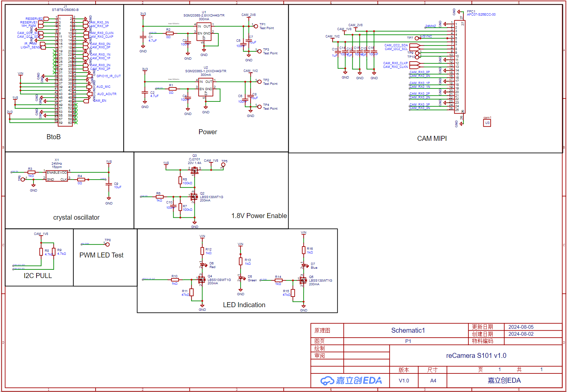This screenshot has width=567, height=392.
Task: Click the LIGHT_SENSE net label
Action: click(31, 47)
